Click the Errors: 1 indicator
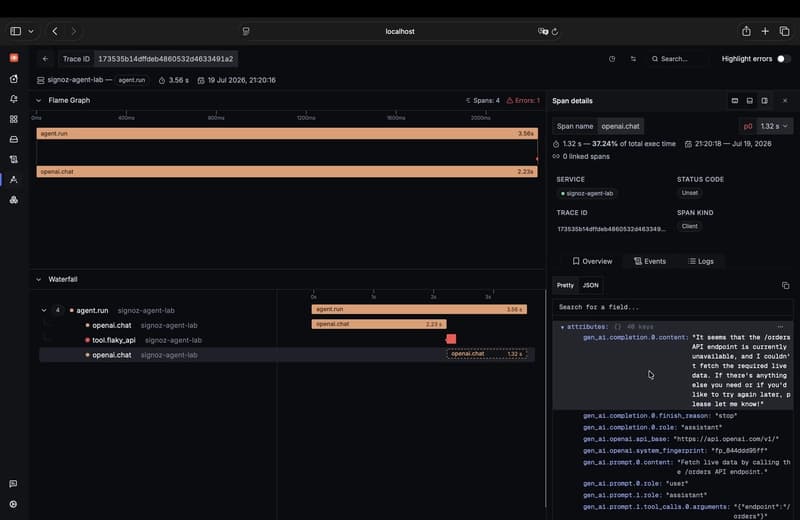Screen dimensions: 800x520 [523, 101]
